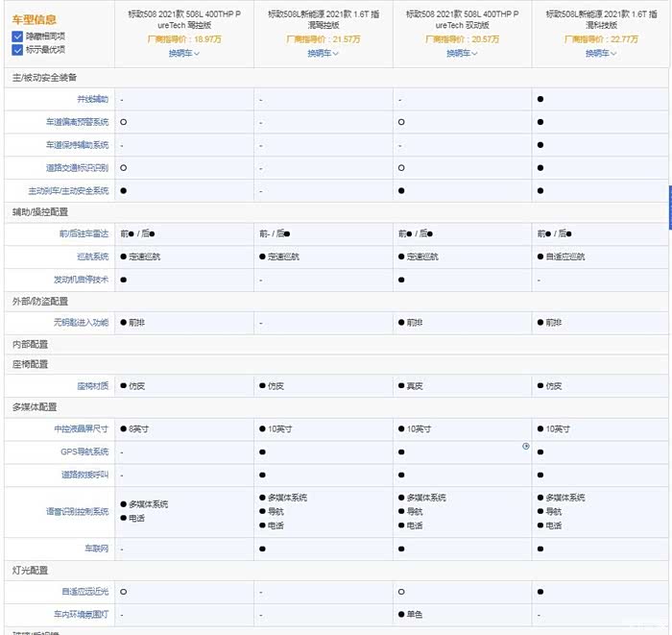This screenshot has width=672, height=635.
Task: Click the 主/被动安全装备 section header
Action: (44, 78)
